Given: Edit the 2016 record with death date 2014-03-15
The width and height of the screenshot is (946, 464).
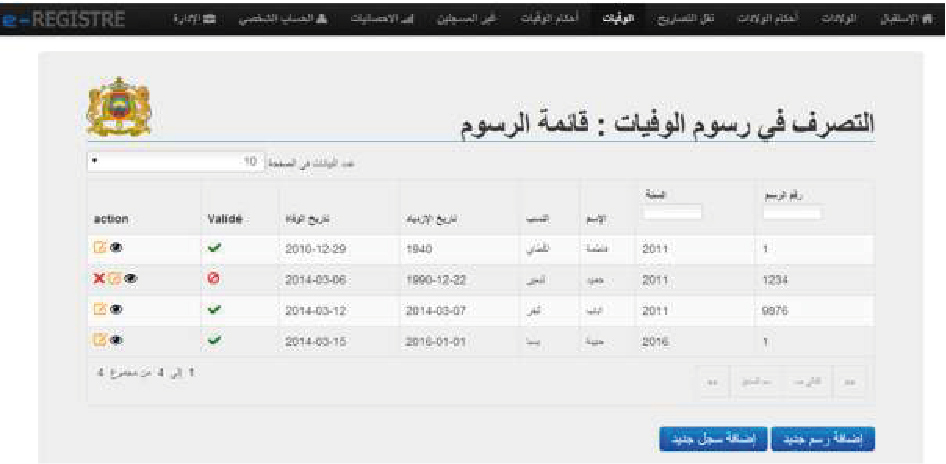Looking at the screenshot, I should click(x=99, y=340).
